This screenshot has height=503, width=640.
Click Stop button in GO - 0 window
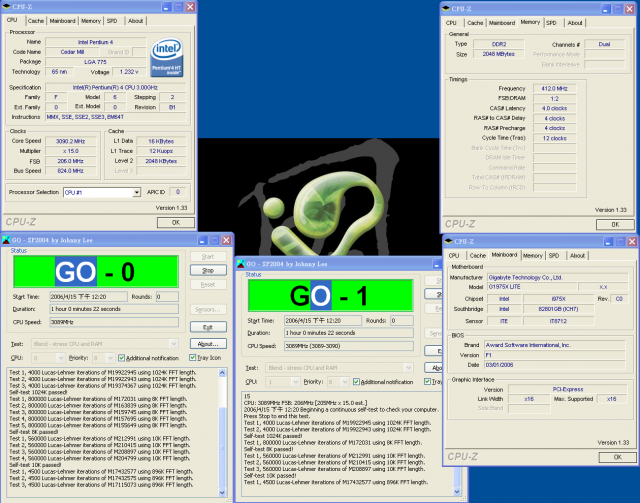208,270
